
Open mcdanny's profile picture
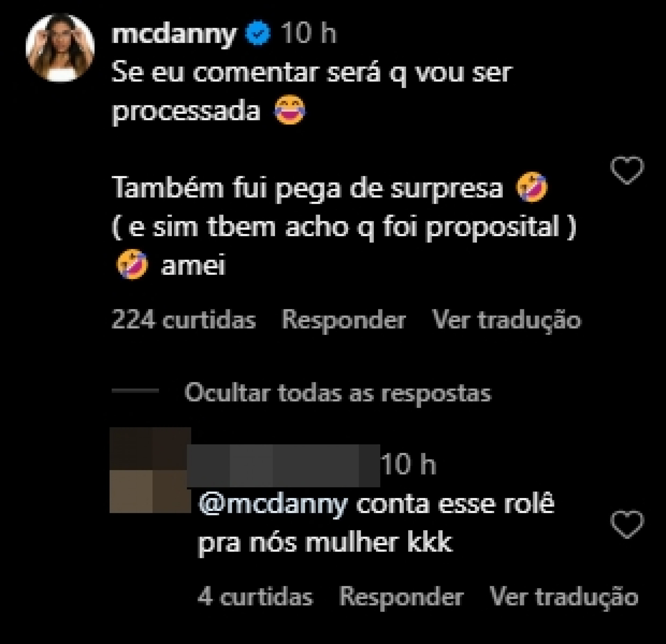(60, 48)
